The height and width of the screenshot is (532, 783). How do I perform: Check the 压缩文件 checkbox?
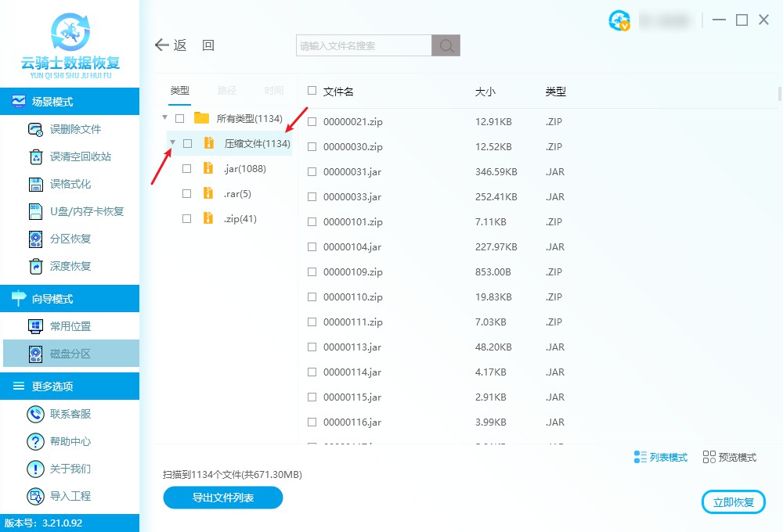(186, 143)
